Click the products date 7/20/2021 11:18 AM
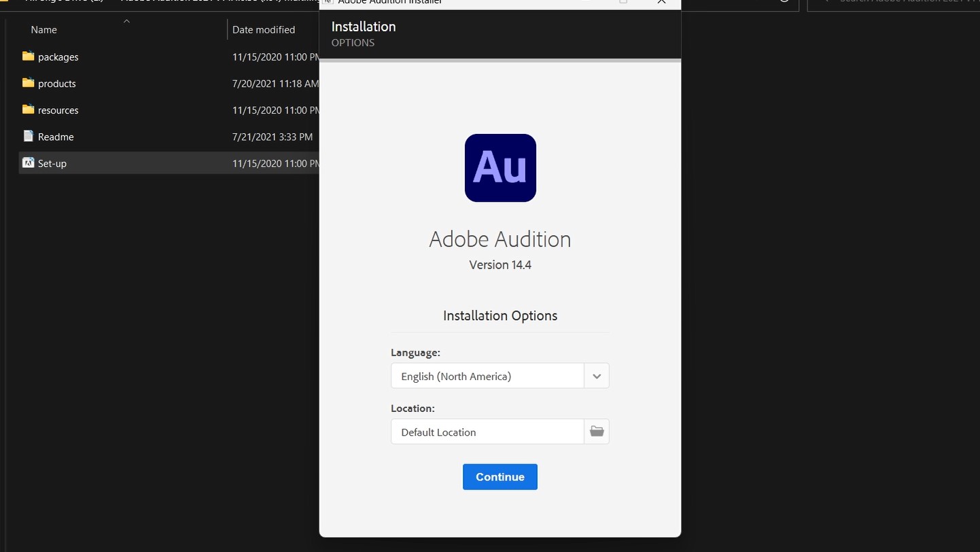Image resolution: width=980 pixels, height=552 pixels. tap(276, 84)
